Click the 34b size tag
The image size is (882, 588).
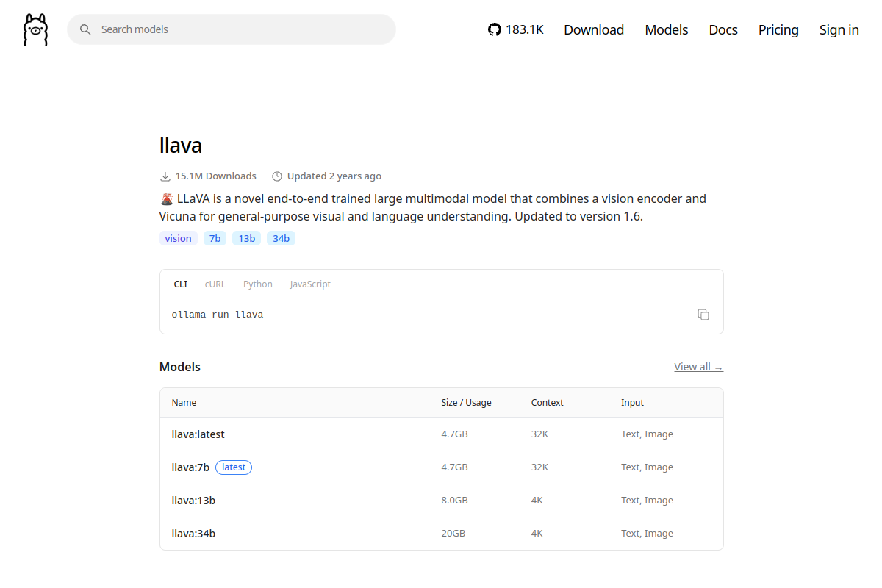point(281,238)
